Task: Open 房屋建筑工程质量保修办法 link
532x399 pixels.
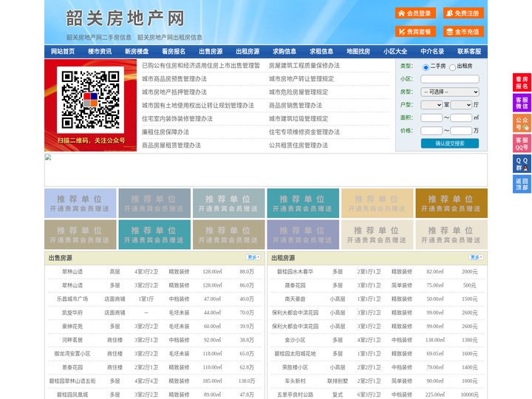Action: (304, 66)
